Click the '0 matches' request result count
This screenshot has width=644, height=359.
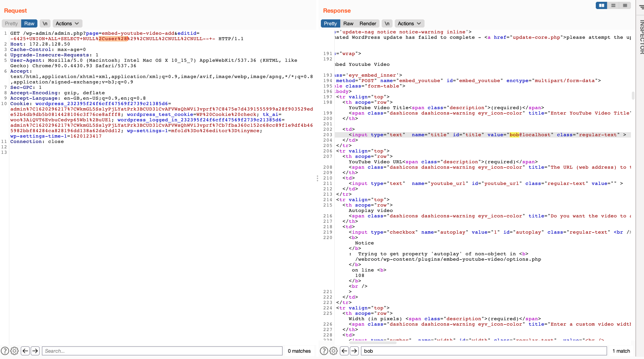tap(299, 351)
